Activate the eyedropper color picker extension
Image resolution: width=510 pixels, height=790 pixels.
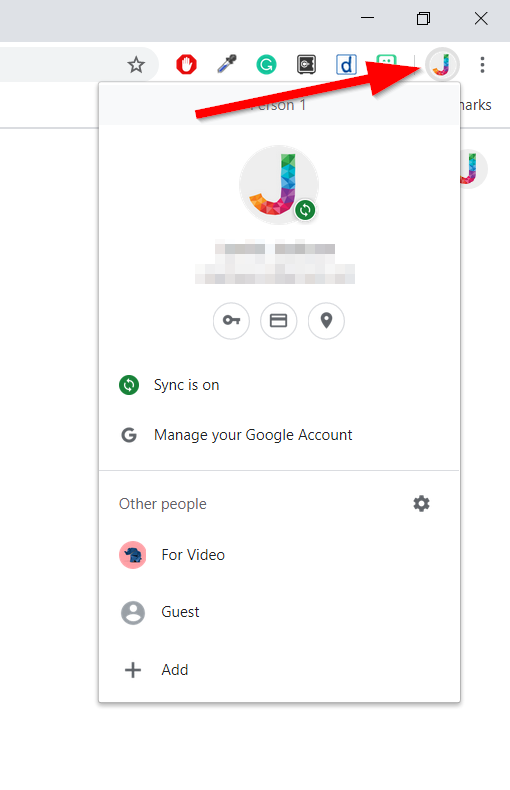(227, 64)
